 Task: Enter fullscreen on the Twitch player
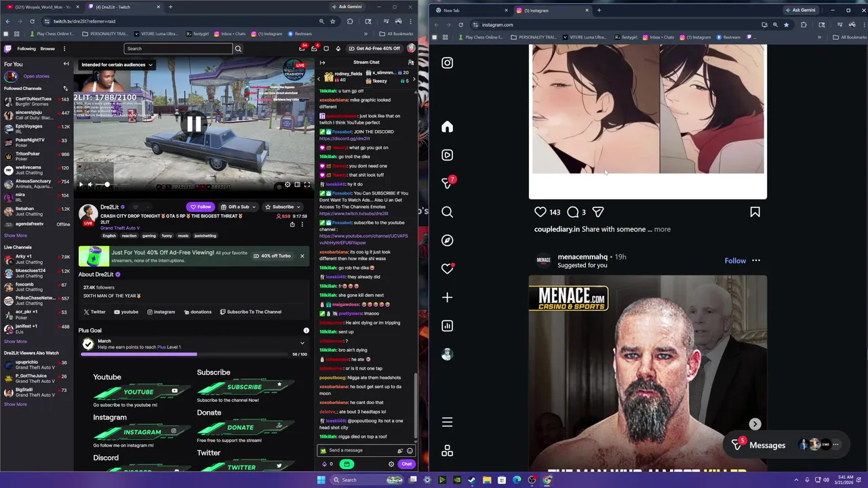coord(307,184)
